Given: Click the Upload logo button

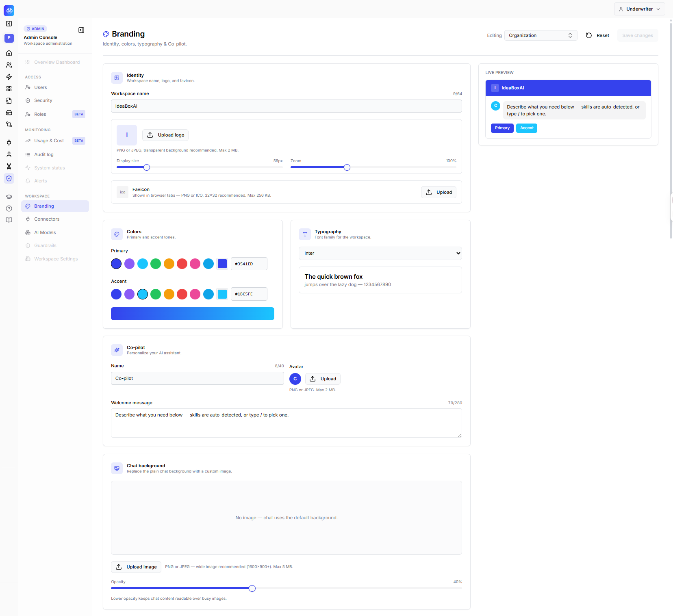Looking at the screenshot, I should pyautogui.click(x=165, y=135).
